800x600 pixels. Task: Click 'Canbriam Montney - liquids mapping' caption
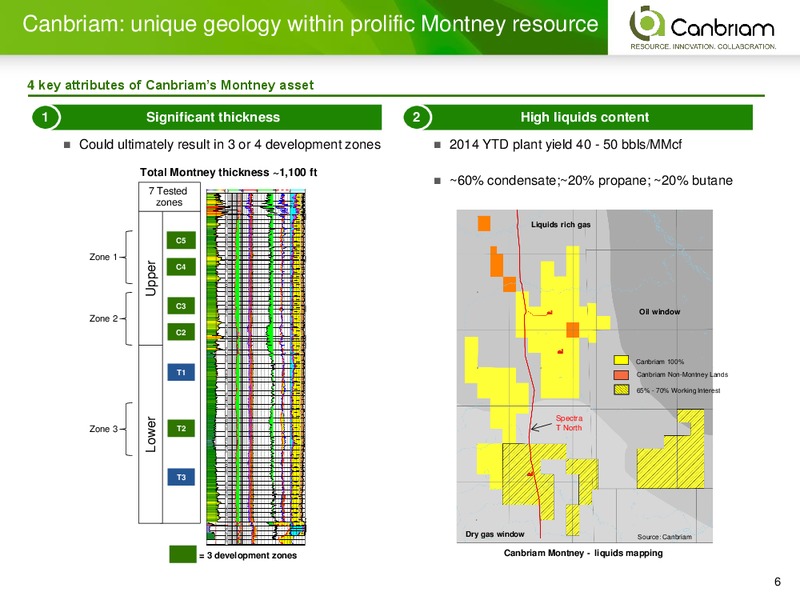pyautogui.click(x=583, y=553)
